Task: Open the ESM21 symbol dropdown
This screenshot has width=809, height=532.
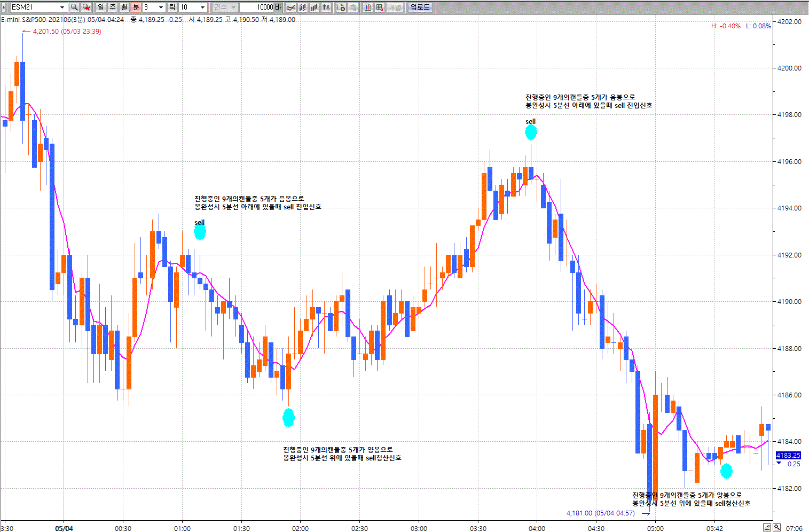Action: (x=62, y=7)
